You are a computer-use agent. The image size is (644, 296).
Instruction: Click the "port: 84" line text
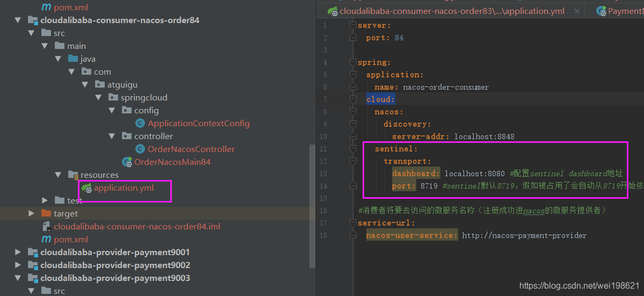[385, 38]
